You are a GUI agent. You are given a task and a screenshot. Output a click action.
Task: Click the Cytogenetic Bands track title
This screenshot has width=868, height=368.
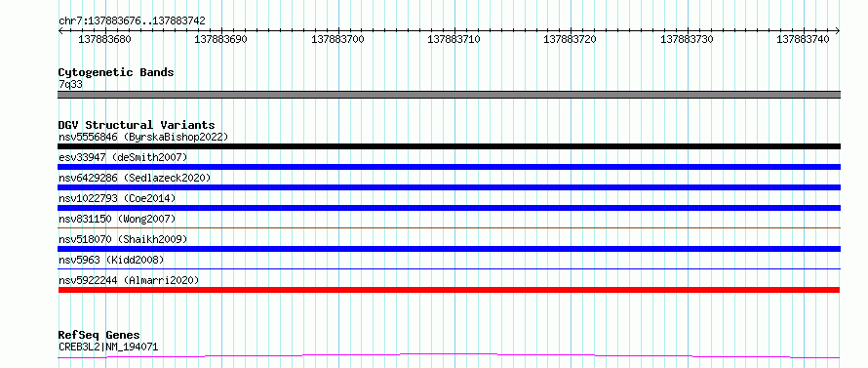[x=116, y=72]
